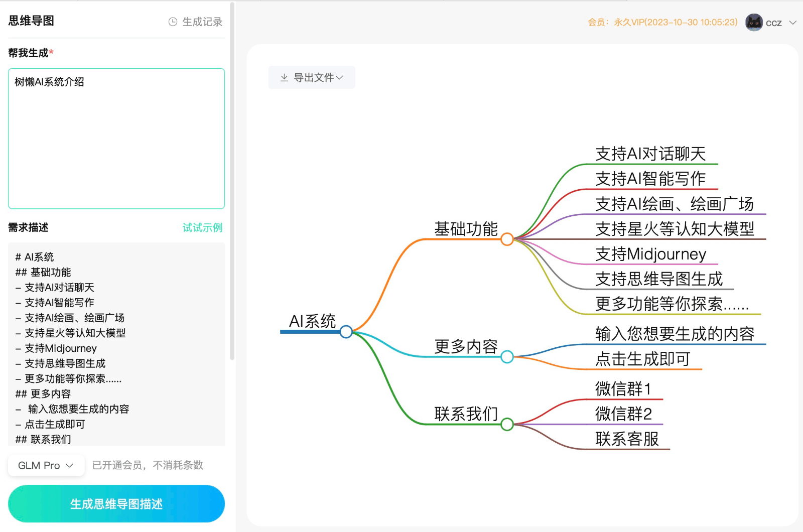Open the 生成记录 history link
803x532 pixels.
[x=202, y=22]
